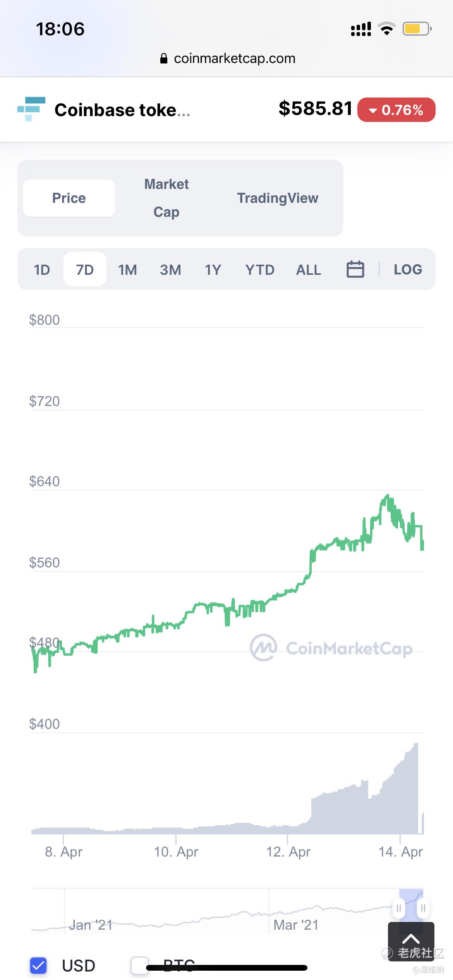453x980 pixels.
Task: Select the 1M time range
Action: tap(127, 269)
